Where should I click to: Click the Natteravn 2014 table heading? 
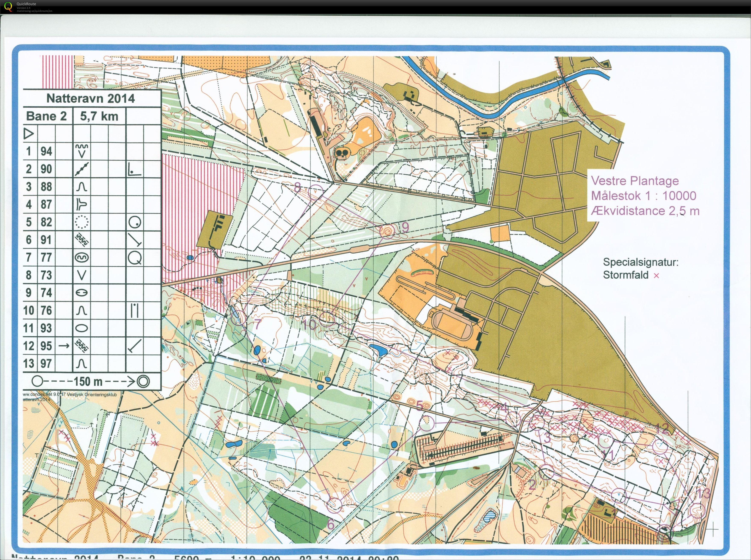pyautogui.click(x=91, y=99)
